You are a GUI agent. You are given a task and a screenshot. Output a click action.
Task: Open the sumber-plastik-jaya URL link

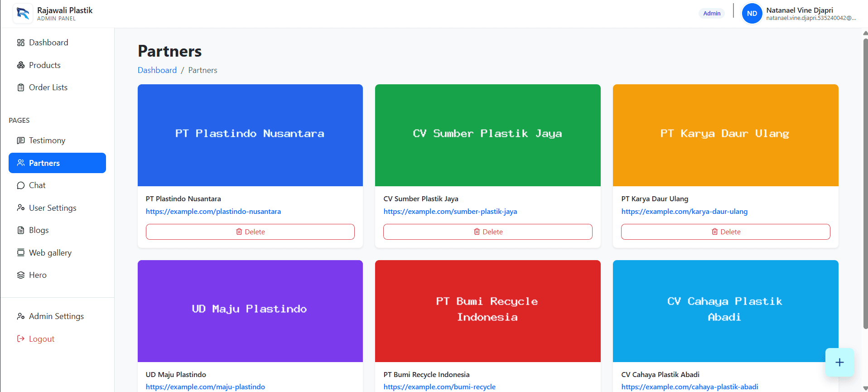[450, 212]
